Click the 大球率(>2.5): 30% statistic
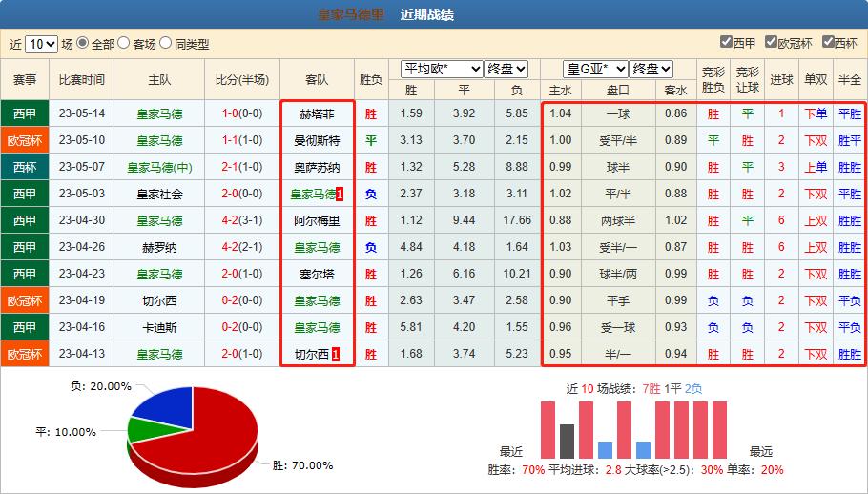This screenshot has width=868, height=494. click(673, 470)
